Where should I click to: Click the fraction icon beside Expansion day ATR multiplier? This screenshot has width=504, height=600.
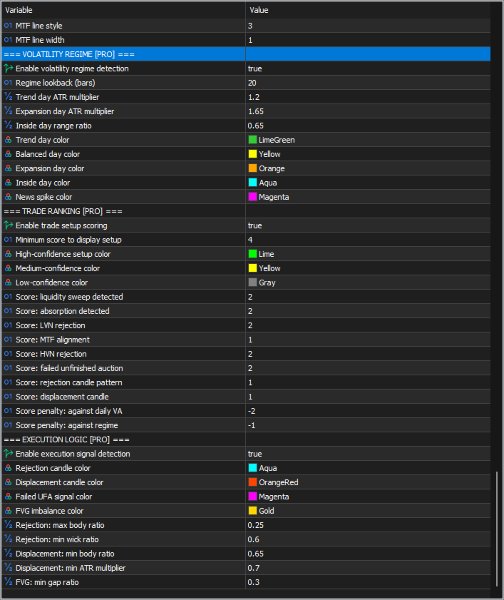(8, 111)
